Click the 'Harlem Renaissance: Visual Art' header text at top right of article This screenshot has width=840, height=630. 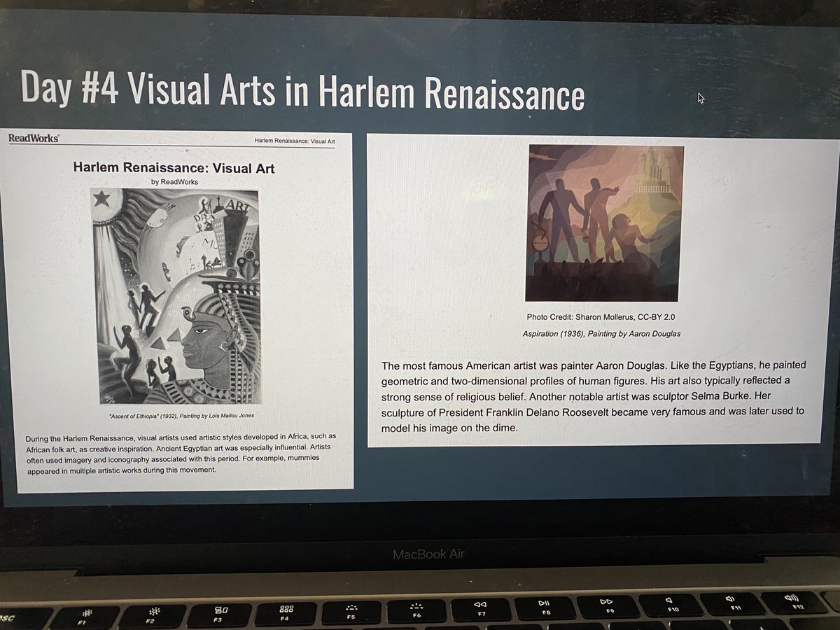pos(295,142)
